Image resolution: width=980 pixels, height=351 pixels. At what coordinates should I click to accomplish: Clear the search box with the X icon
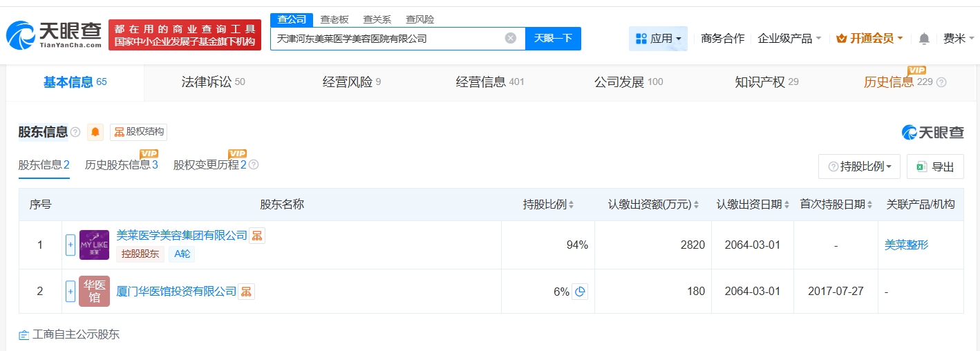click(511, 38)
